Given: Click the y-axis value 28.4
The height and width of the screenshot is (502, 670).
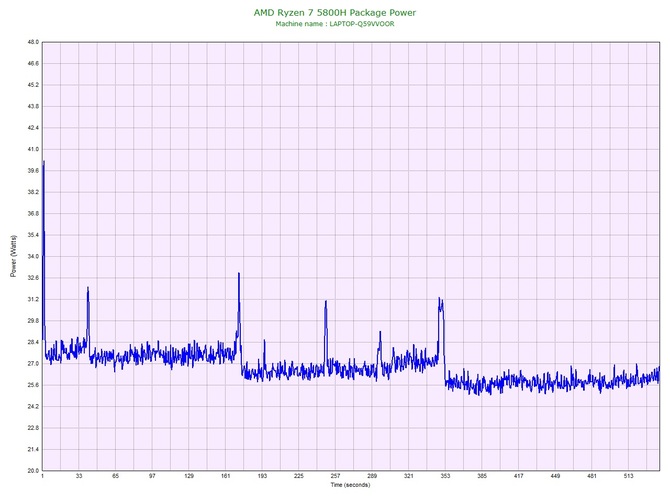Looking at the screenshot, I should point(33,342).
